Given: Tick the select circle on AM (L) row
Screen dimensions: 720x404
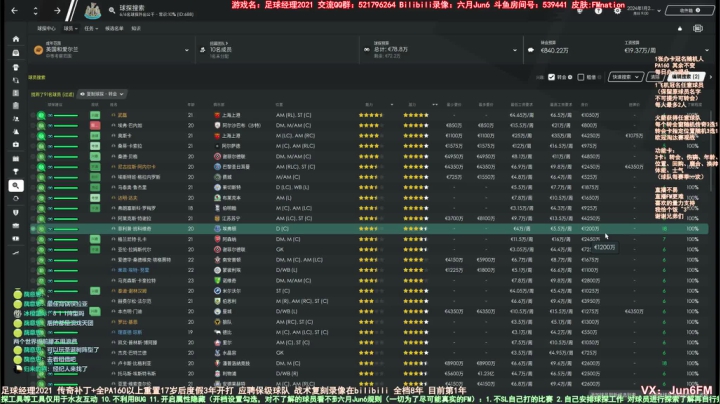Looking at the screenshot, I should click(33, 198).
